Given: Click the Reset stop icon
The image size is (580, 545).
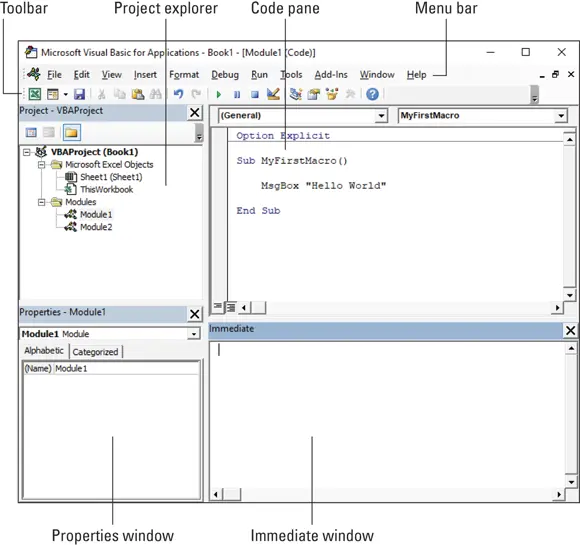Looking at the screenshot, I should pos(254,95).
